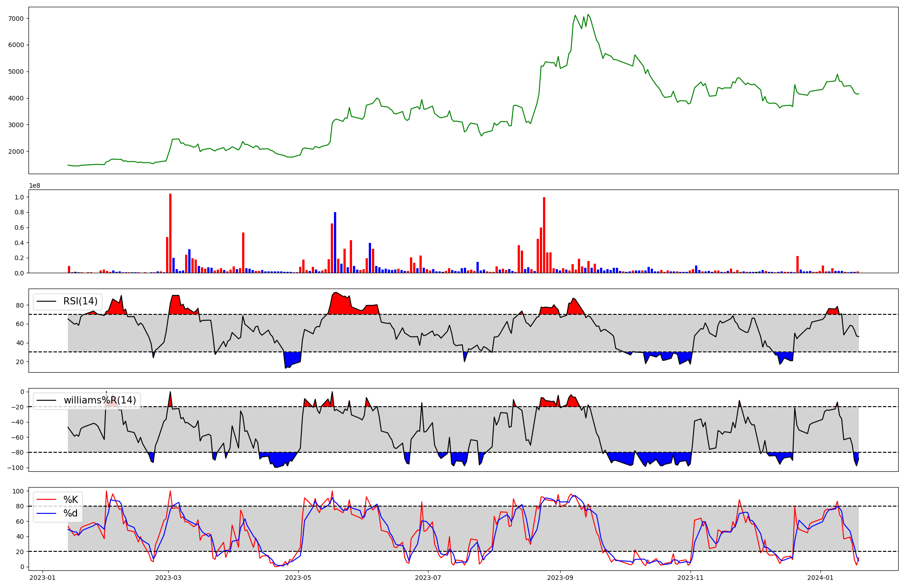The image size is (905, 588).
Task: Click the 2023-07 x-axis date label
Action: click(x=428, y=578)
